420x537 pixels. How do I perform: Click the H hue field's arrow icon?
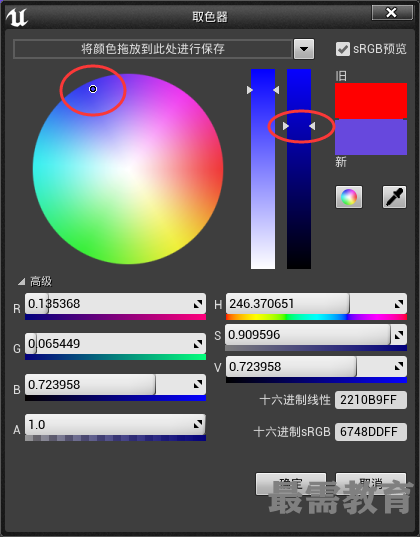[x=399, y=304]
